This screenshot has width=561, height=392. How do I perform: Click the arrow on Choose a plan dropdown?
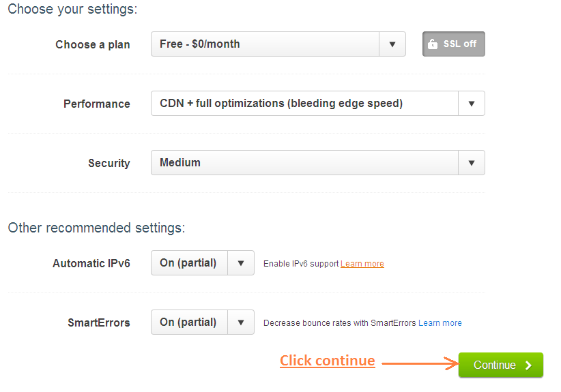[x=392, y=44]
